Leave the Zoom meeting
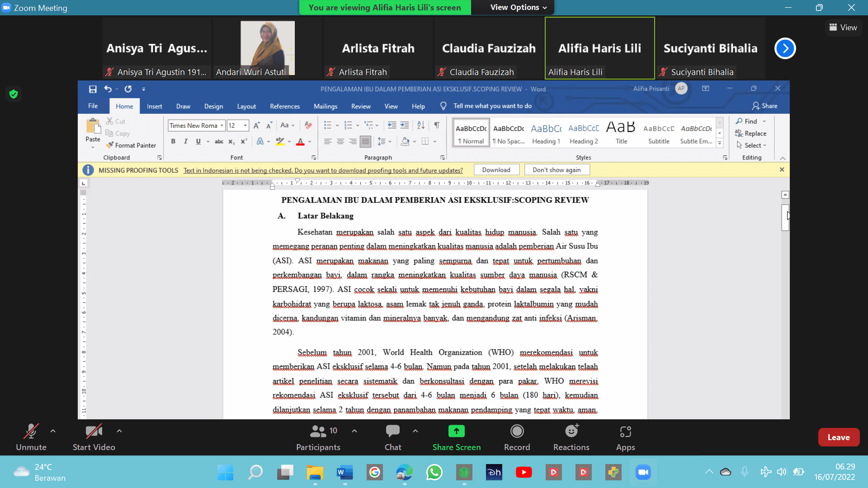The height and width of the screenshot is (488, 868). [839, 437]
